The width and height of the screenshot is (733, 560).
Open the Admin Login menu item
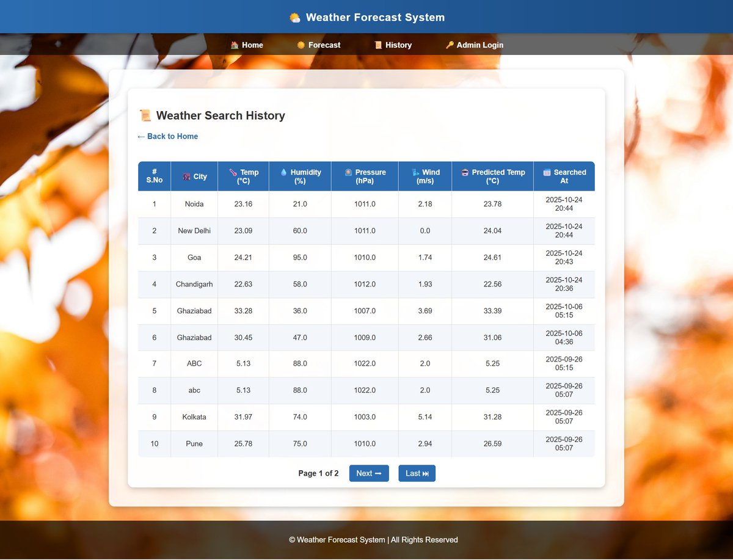tap(475, 45)
